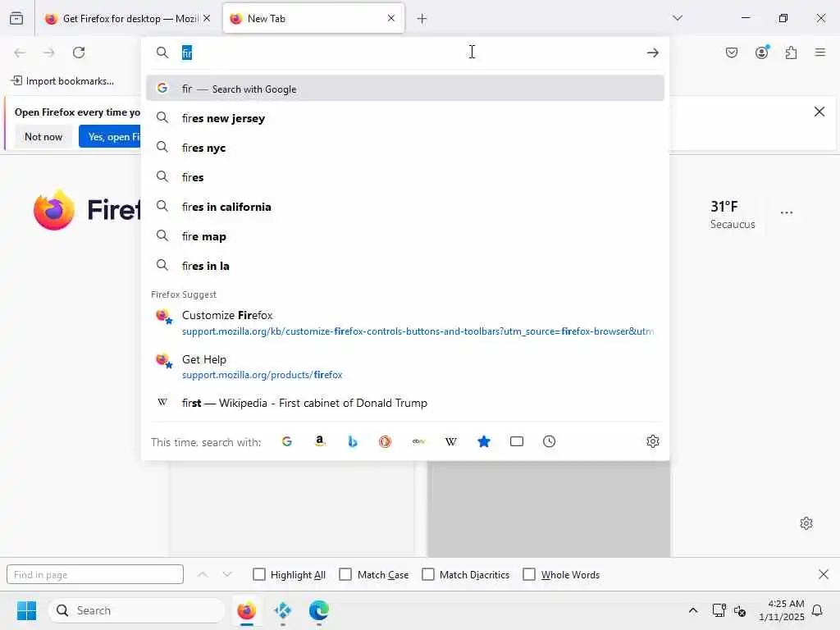
Task: Click the Find in page field
Action: coord(95,574)
